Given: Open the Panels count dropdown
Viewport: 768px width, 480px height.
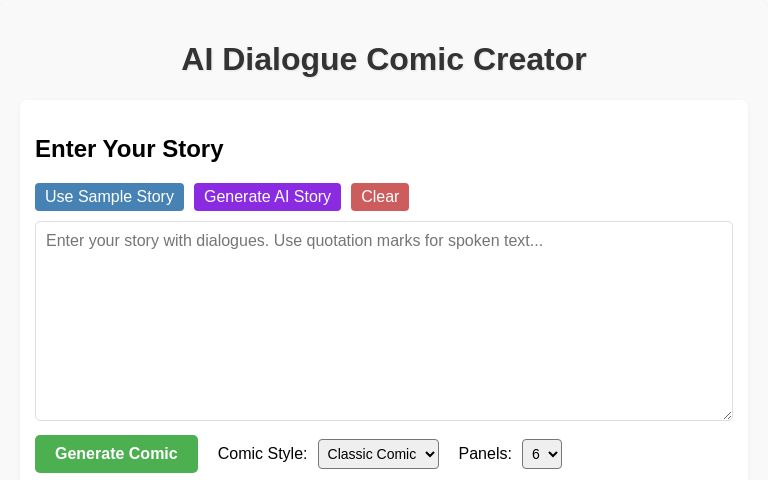Looking at the screenshot, I should [x=541, y=454].
